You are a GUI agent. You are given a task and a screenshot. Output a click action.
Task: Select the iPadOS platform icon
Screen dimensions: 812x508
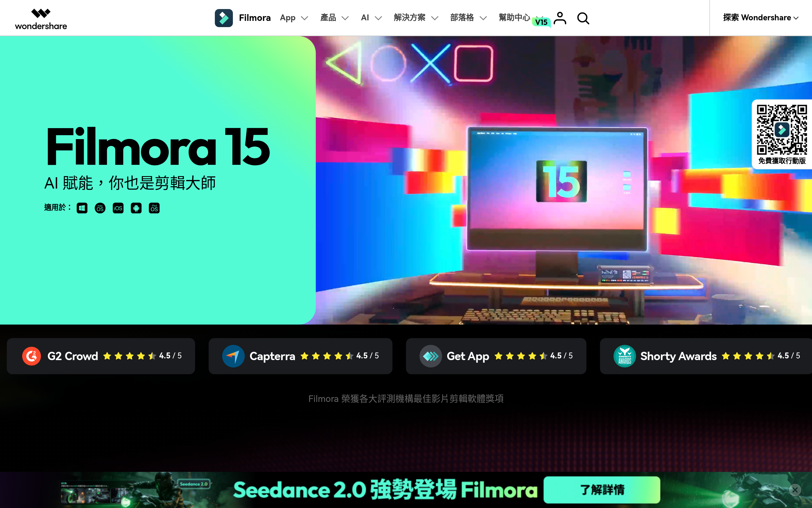(x=154, y=208)
